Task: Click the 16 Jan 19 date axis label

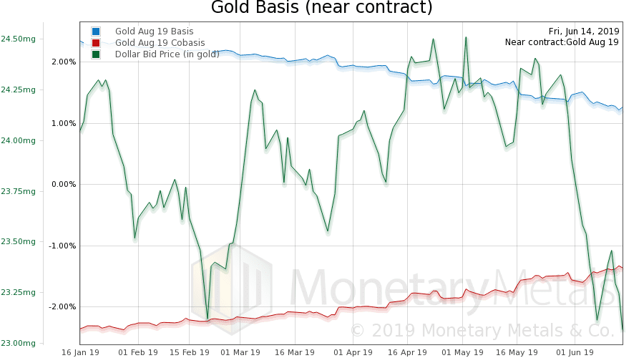Action: coord(80,352)
